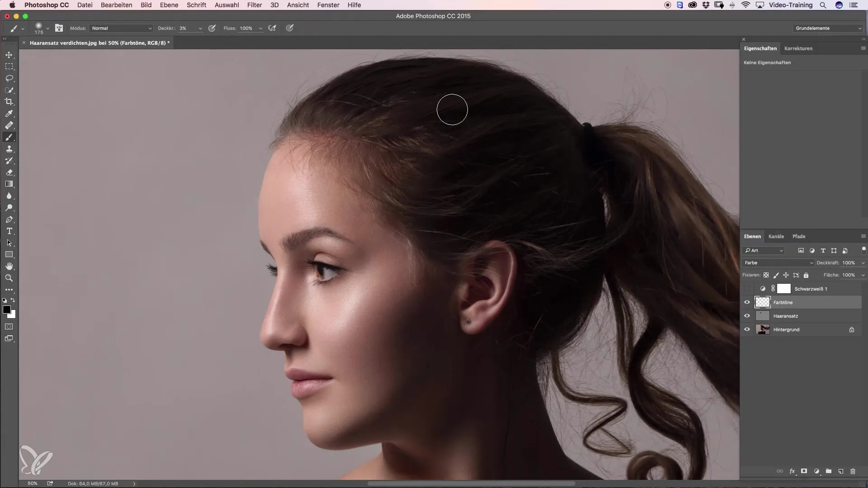This screenshot has height=488, width=868.
Task: Select the Eyedropper tool
Action: click(x=9, y=113)
